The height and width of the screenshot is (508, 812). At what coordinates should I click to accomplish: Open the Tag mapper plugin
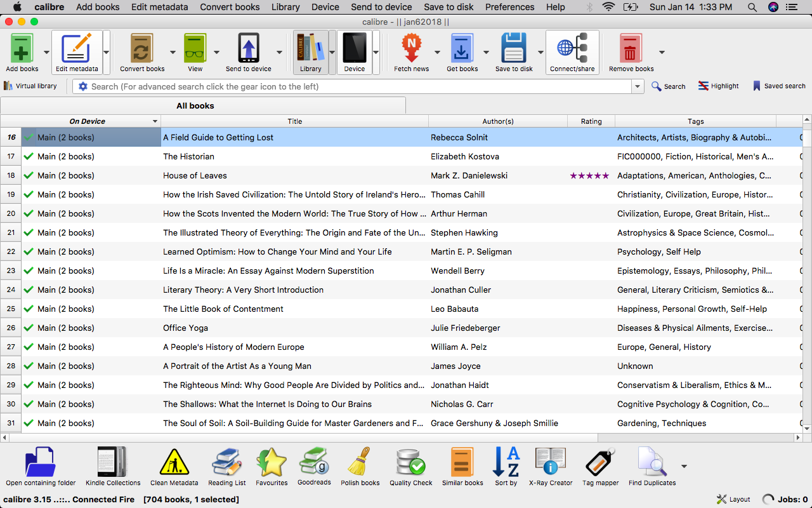(600, 464)
